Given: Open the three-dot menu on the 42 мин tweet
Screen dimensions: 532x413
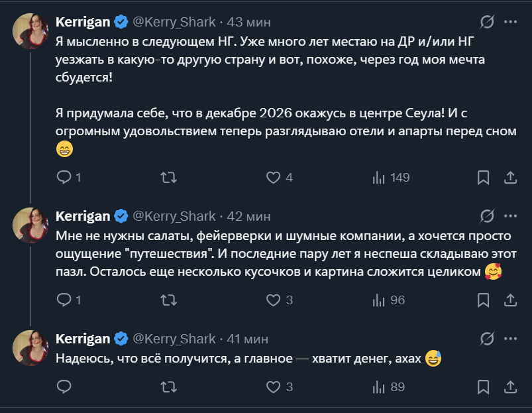Looking at the screenshot, I should [510, 216].
